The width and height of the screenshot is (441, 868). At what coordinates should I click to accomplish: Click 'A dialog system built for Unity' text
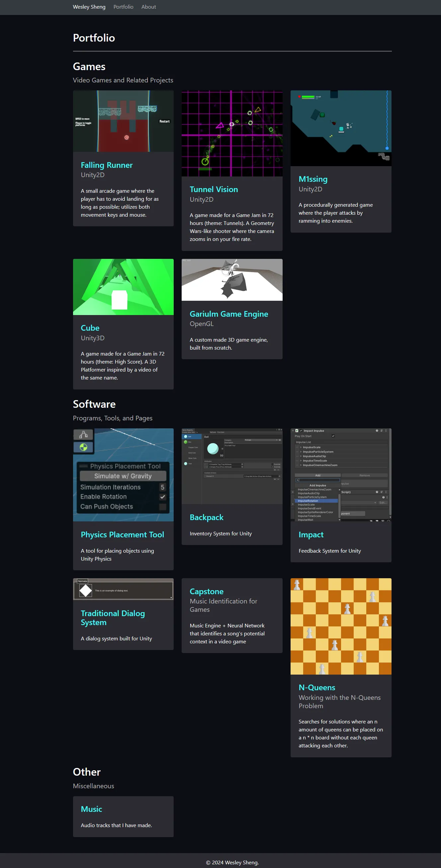tap(117, 638)
